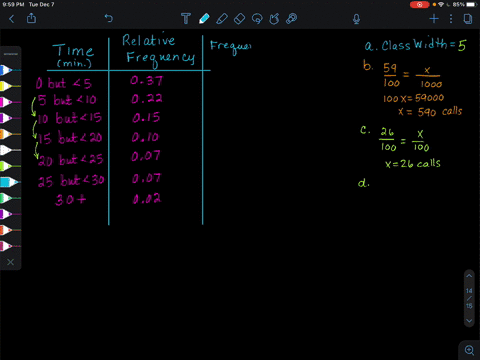The image size is (480, 360).
Task: Tap the '30+' time row
Action: [71, 200]
